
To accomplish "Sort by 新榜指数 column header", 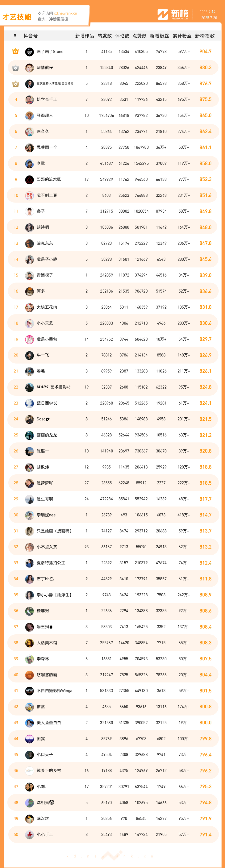I will 205,36.
